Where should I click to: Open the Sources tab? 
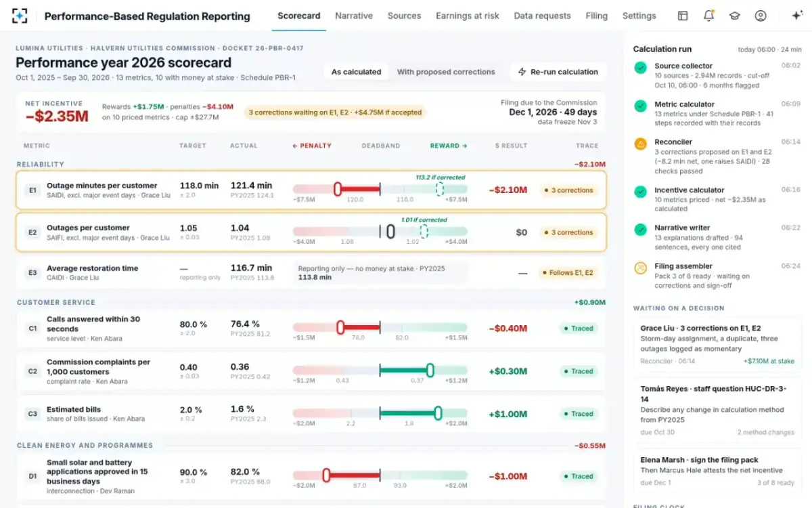click(x=405, y=16)
